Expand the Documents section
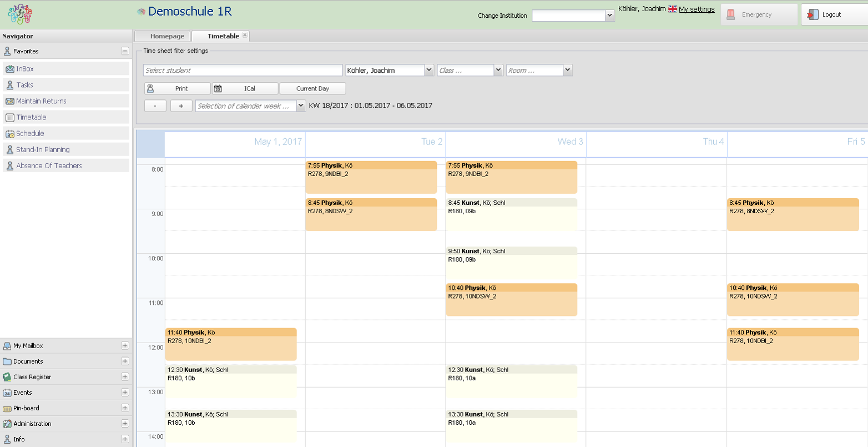This screenshot has width=868, height=447. pyautogui.click(x=125, y=361)
